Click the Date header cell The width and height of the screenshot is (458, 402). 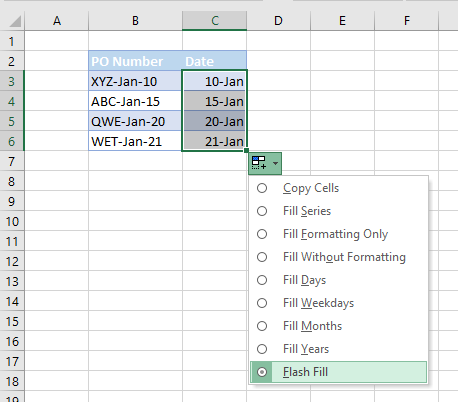[215, 61]
